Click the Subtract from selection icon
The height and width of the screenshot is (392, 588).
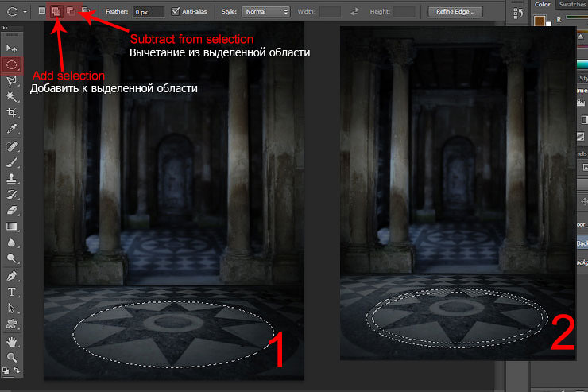click(71, 12)
